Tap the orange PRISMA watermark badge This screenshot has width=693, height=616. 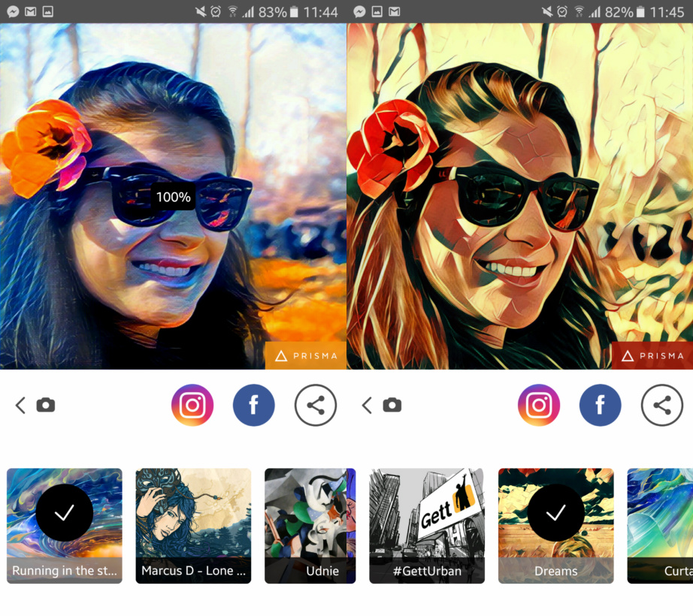tap(305, 356)
